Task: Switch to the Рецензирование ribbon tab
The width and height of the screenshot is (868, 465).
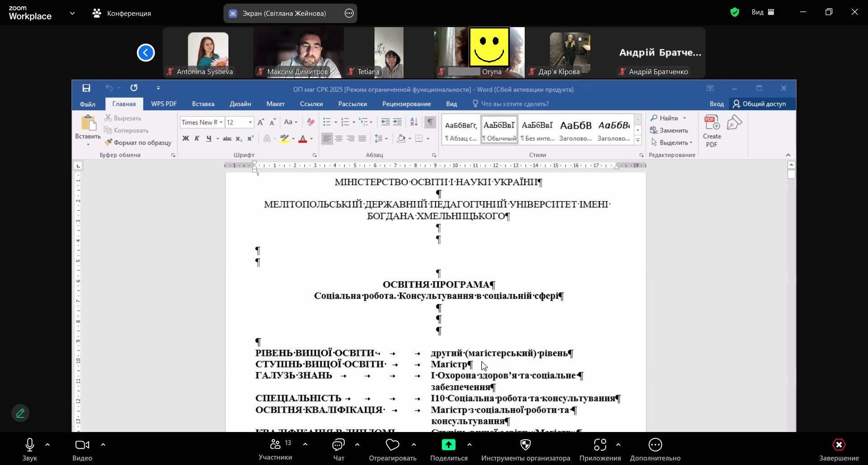Action: tap(407, 104)
